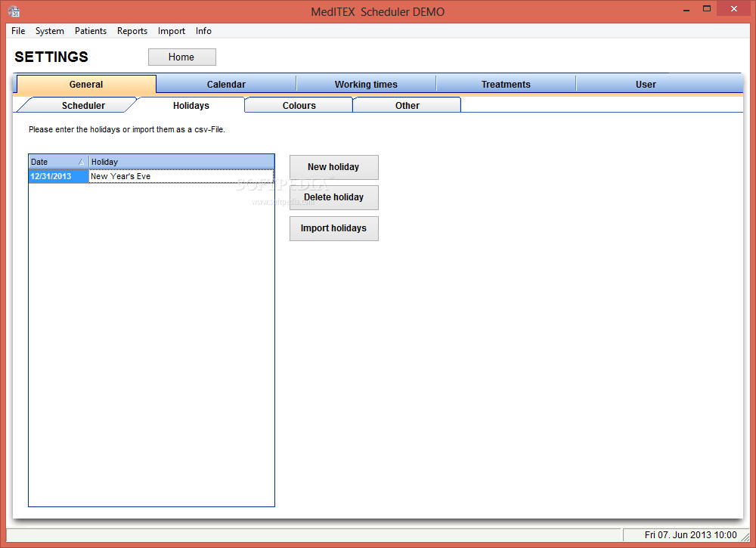Open the File menu
Image resolution: width=756 pixels, height=548 pixels.
pos(18,31)
